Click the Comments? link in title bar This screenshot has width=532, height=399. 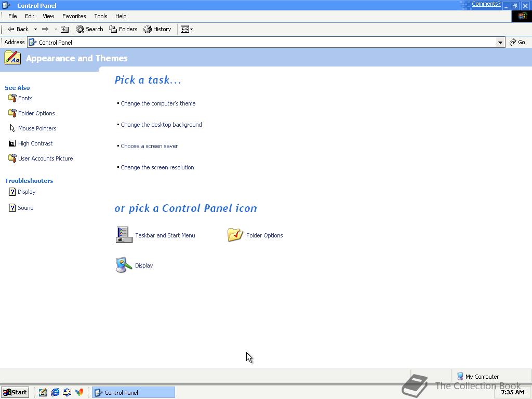(x=486, y=4)
